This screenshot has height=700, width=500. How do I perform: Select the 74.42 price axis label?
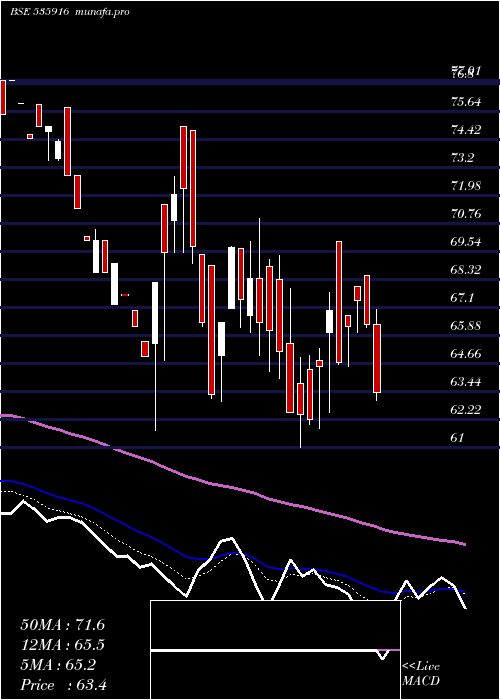click(x=466, y=130)
